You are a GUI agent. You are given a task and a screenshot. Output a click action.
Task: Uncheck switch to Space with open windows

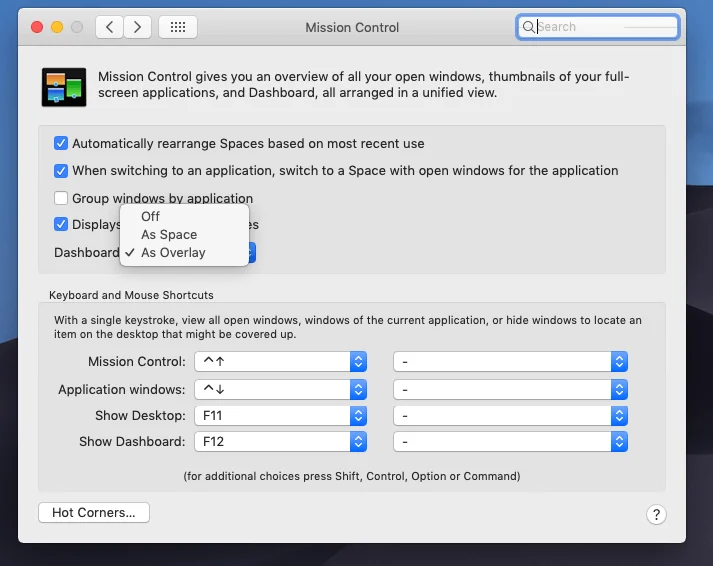tap(62, 171)
